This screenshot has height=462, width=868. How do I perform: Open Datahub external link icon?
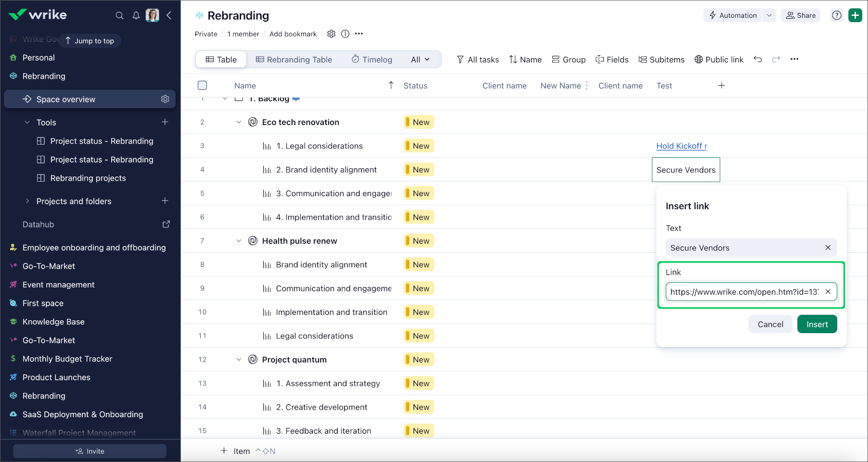tap(166, 224)
